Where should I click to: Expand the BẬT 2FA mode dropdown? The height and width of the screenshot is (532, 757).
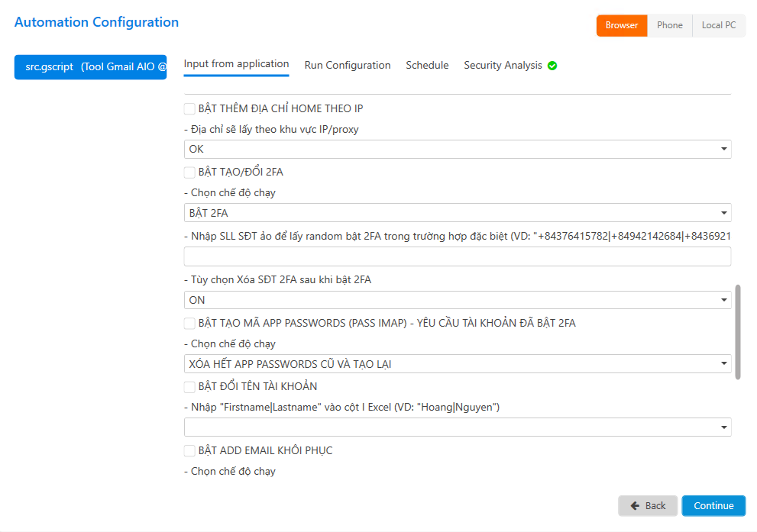coord(457,213)
